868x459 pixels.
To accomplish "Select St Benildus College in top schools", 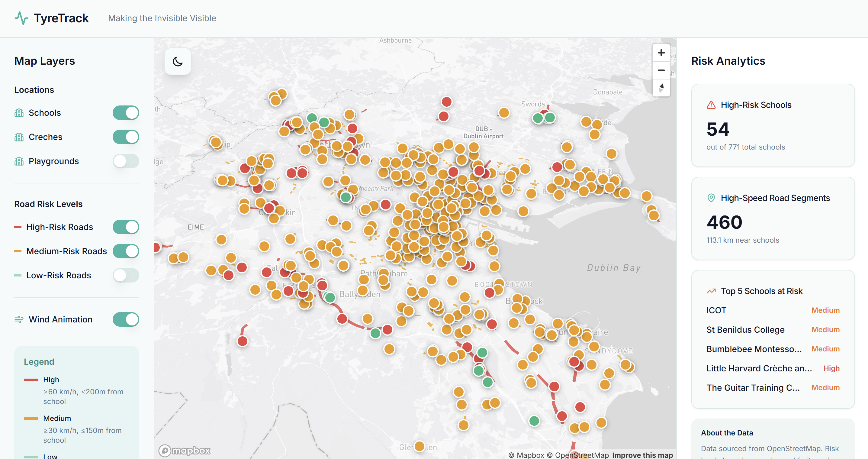I will [x=745, y=329].
